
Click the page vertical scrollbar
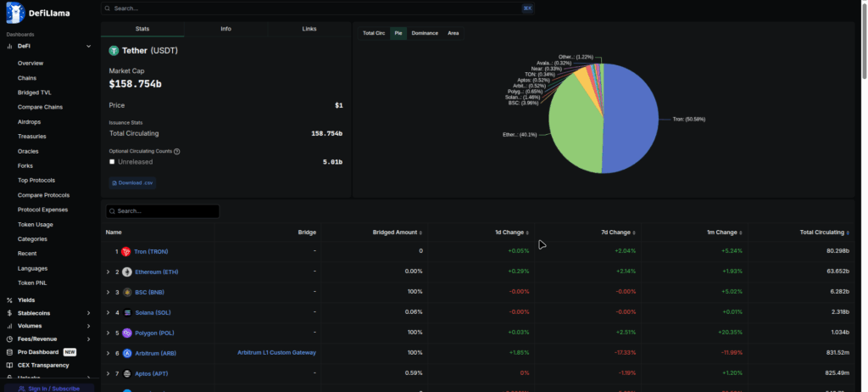click(863, 42)
